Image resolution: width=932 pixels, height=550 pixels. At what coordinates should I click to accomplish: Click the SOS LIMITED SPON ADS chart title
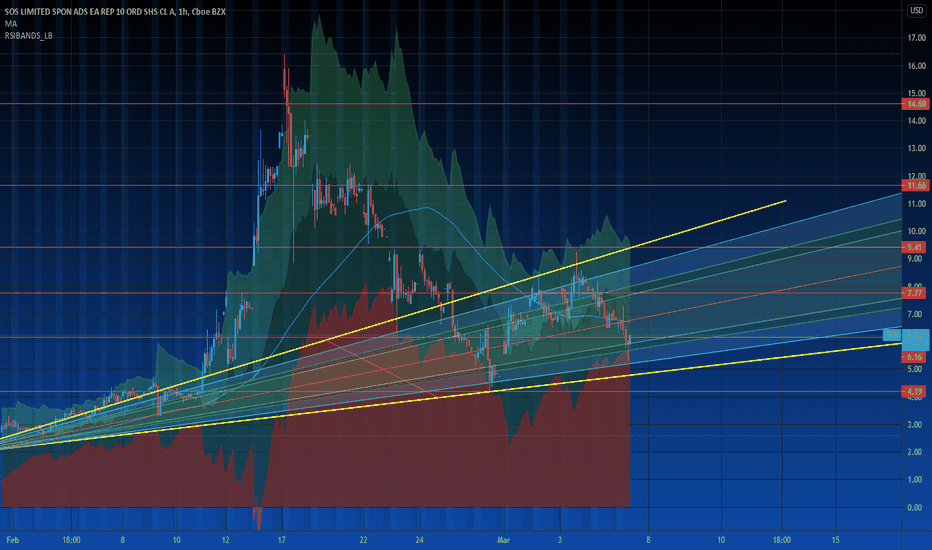pyautogui.click(x=115, y=12)
